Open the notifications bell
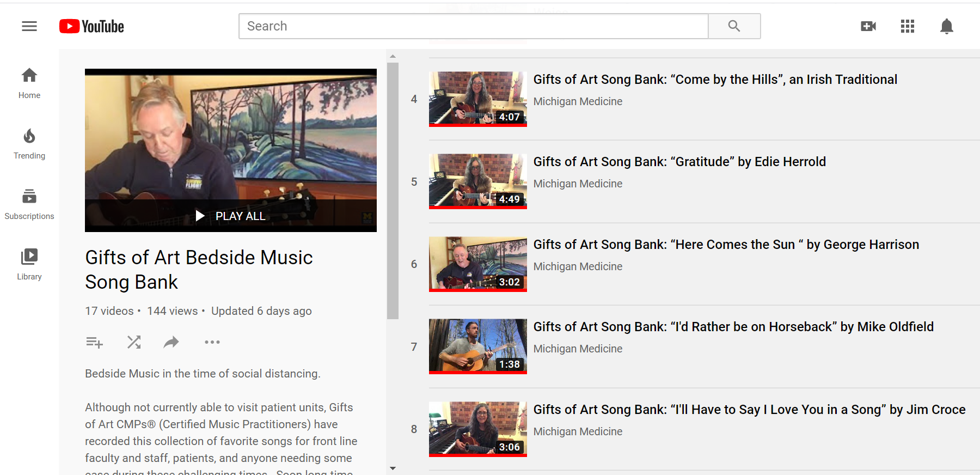This screenshot has height=475, width=980. coord(947,26)
